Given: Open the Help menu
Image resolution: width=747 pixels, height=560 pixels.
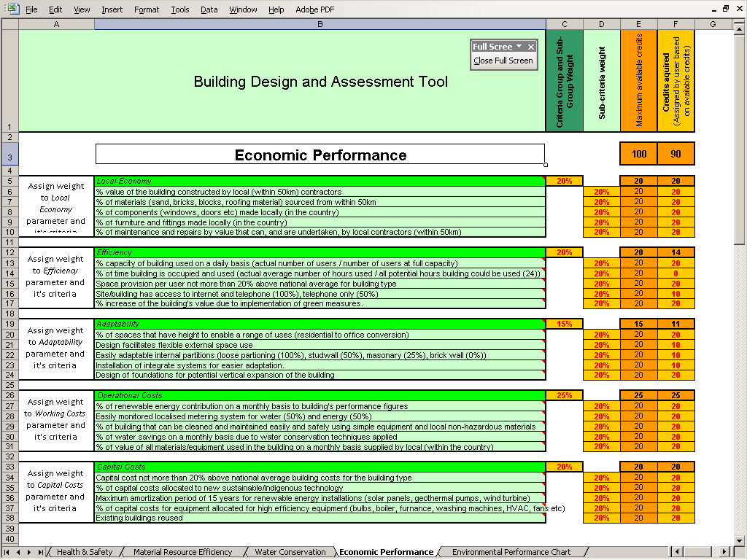Looking at the screenshot, I should coord(276,9).
